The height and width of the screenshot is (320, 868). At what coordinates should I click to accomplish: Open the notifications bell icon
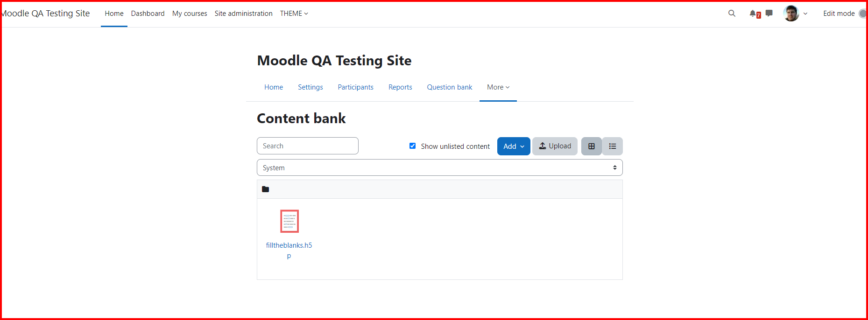(x=753, y=14)
